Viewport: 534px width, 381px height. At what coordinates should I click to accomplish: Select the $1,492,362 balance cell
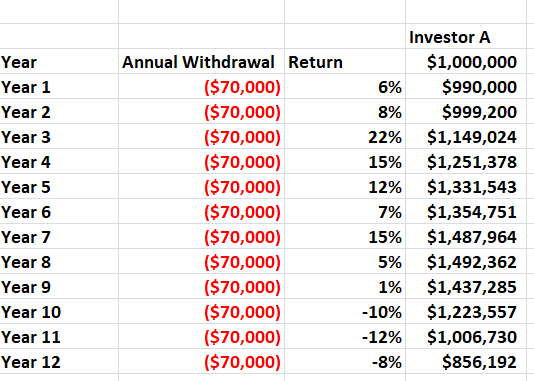[466, 261]
